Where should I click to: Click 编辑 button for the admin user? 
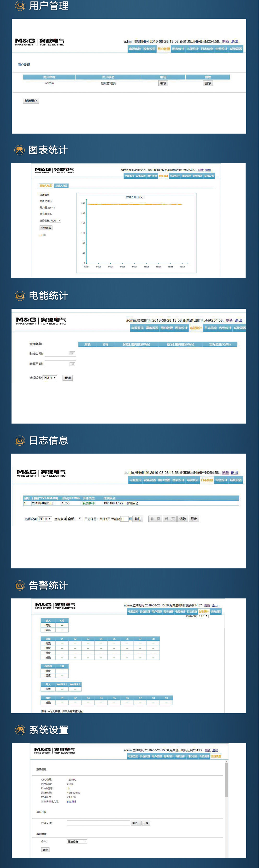(x=163, y=83)
